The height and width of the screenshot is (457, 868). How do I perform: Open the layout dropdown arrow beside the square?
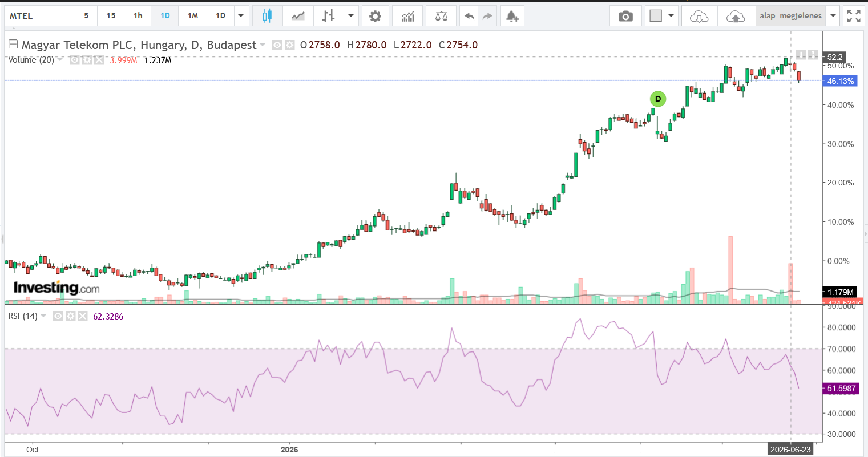pyautogui.click(x=671, y=16)
